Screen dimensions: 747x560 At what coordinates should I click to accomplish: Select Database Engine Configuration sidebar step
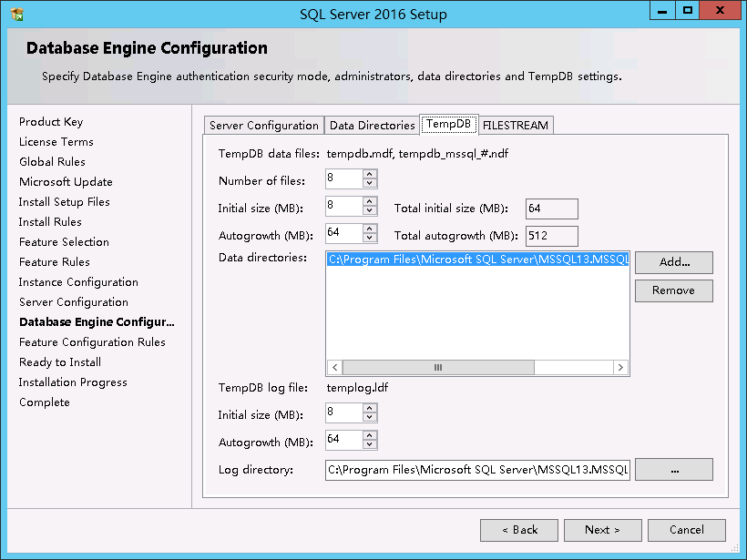coord(97,322)
